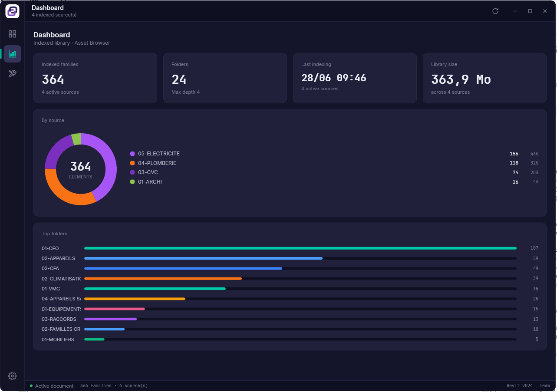Select the 02-CFA folder label
The width and height of the screenshot is (557, 392).
[50, 269]
